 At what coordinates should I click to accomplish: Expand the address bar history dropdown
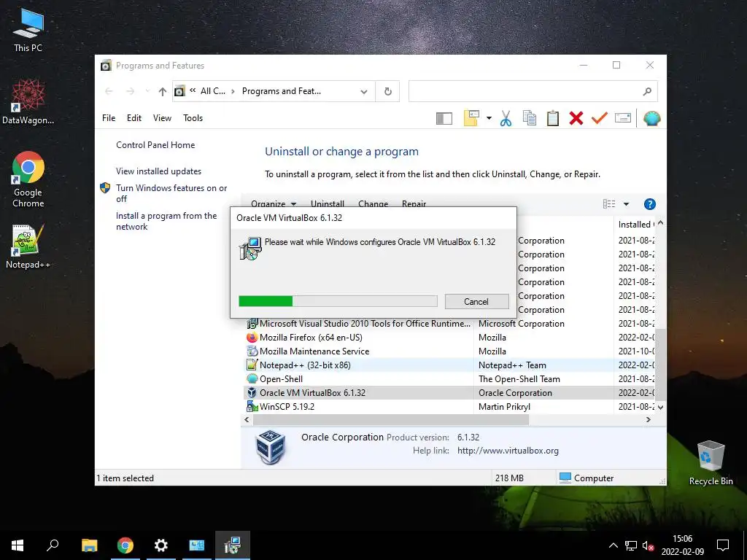point(364,91)
